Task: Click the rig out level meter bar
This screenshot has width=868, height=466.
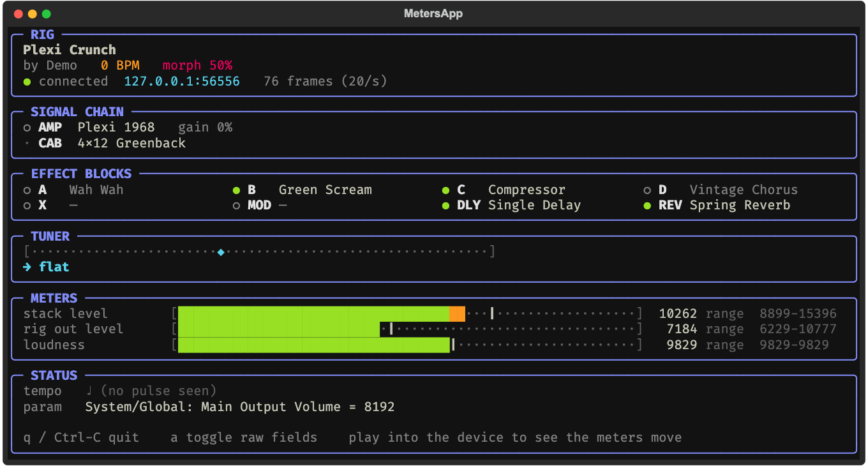Action: 407,329
